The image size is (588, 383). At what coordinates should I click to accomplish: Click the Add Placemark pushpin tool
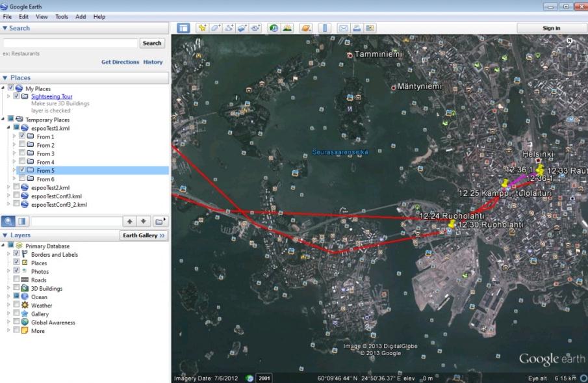pos(202,28)
